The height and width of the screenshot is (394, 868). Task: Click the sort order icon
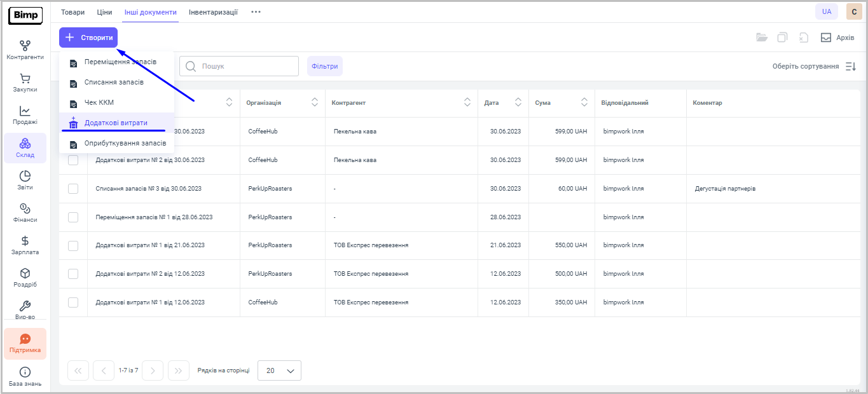850,66
